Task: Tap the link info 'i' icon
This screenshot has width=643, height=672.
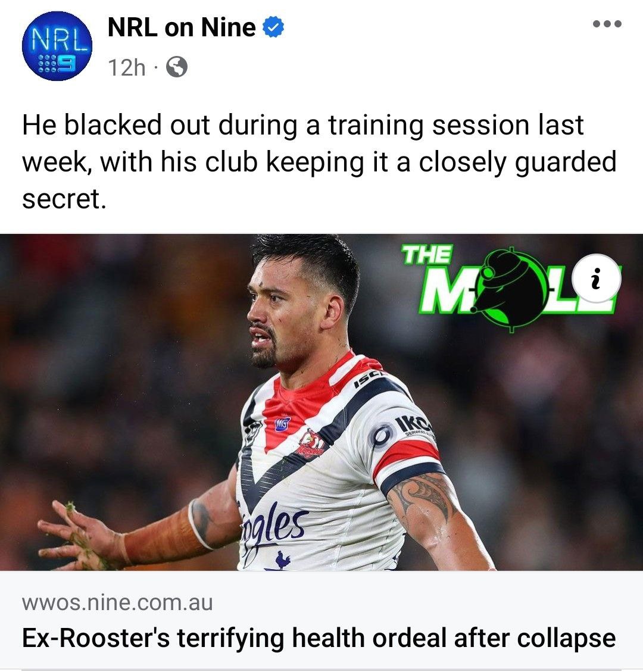Action: click(595, 279)
